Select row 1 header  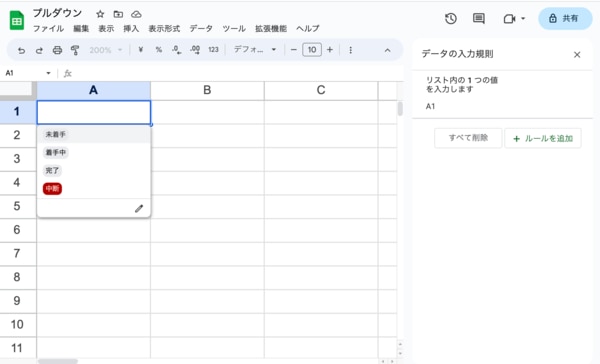click(18, 112)
